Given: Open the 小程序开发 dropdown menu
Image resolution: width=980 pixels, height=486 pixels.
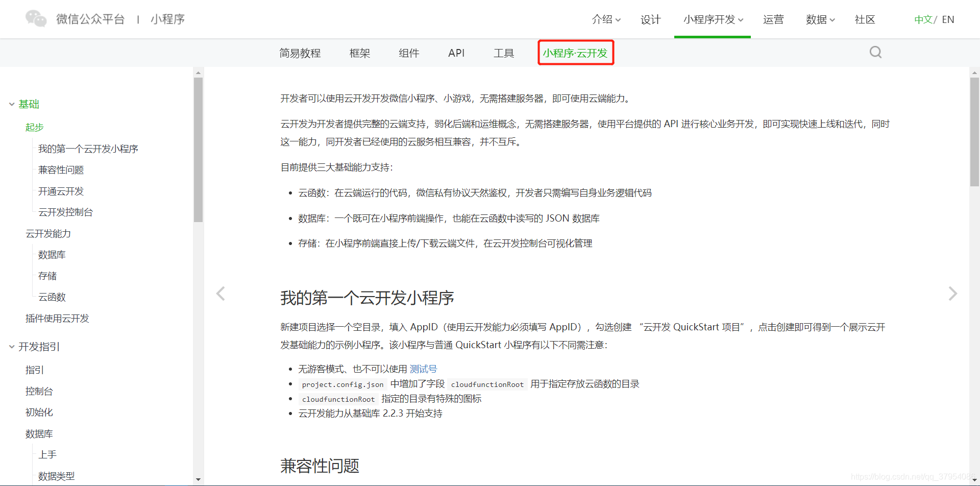Looking at the screenshot, I should (713, 19).
